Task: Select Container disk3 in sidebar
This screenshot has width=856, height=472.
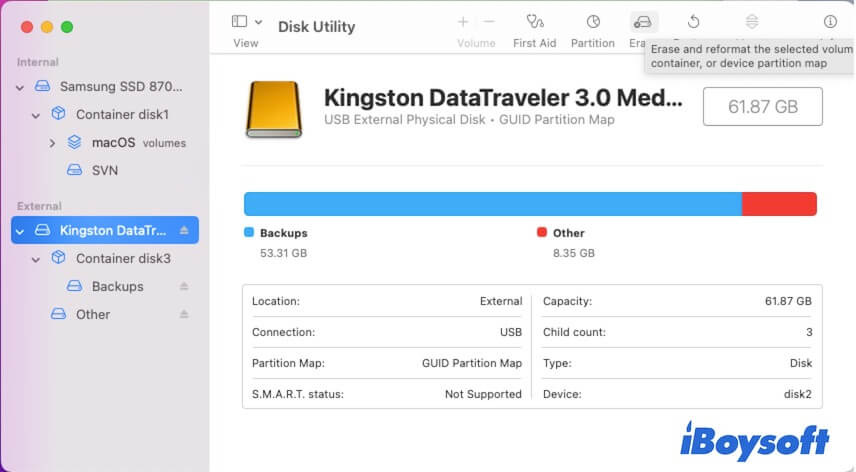Action: pos(123,258)
